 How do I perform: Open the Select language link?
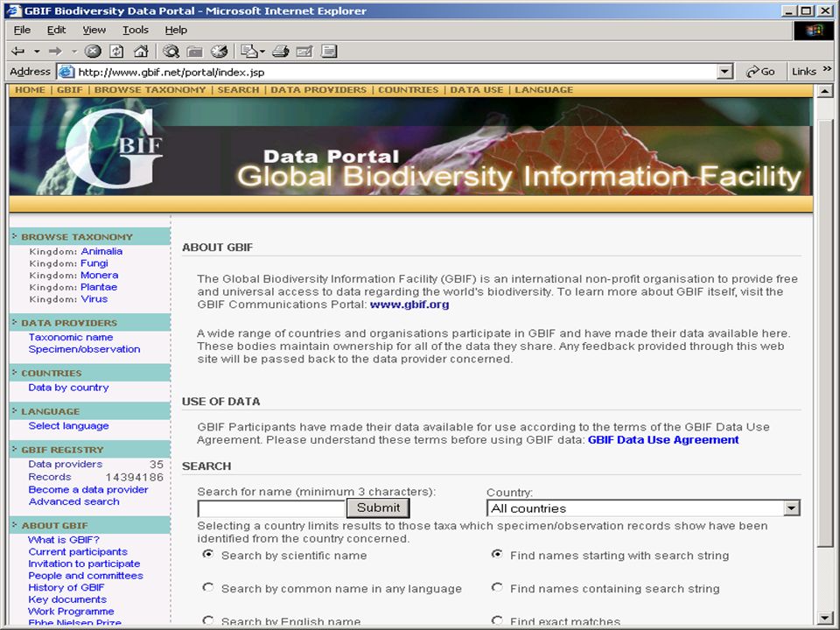(x=68, y=426)
